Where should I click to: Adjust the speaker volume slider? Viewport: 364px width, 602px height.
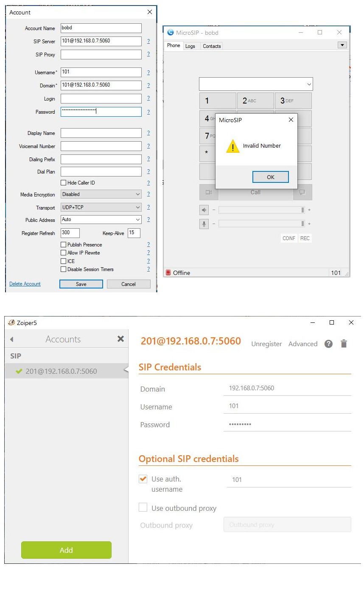pos(261,210)
